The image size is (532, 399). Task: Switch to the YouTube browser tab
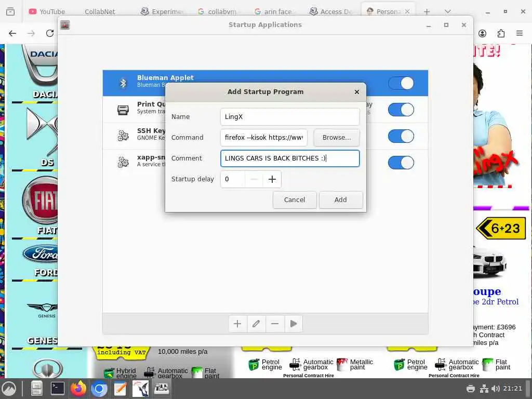click(47, 11)
